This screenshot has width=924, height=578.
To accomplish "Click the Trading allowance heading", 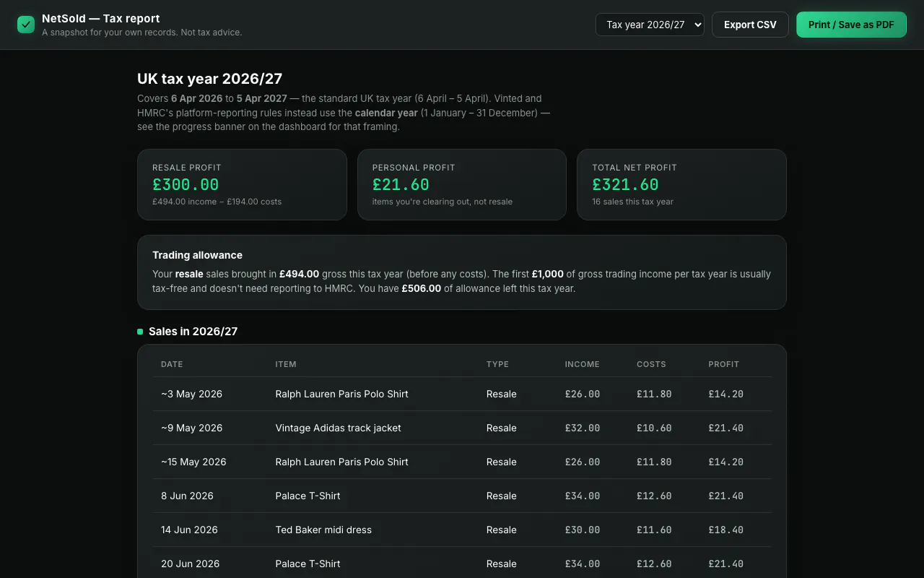I will (197, 255).
